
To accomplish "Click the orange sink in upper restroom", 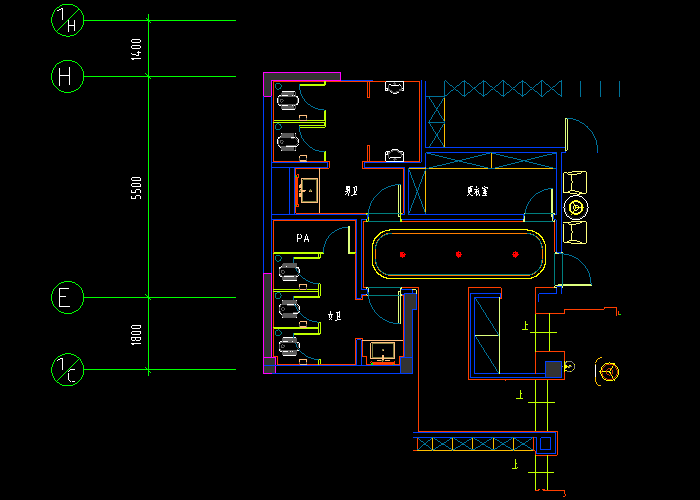I will pyautogui.click(x=308, y=188).
